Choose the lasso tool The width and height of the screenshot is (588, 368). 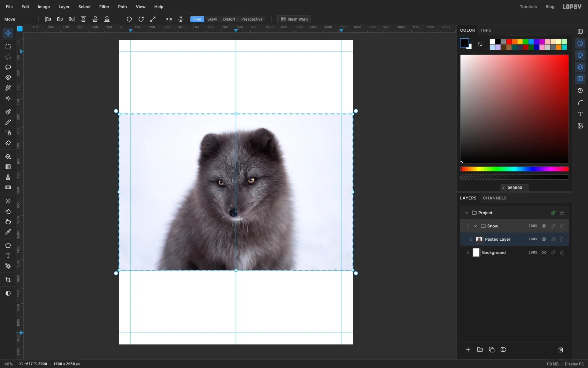coord(8,67)
